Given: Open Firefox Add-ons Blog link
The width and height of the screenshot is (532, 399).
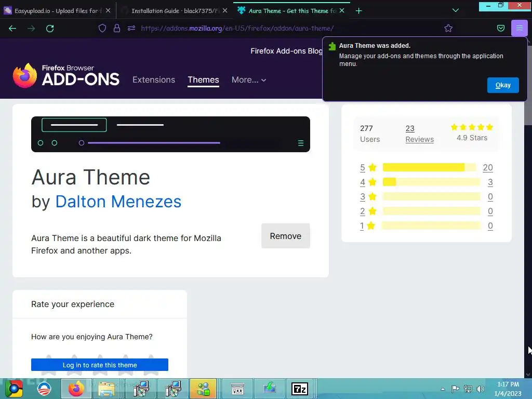Looking at the screenshot, I should point(286,51).
